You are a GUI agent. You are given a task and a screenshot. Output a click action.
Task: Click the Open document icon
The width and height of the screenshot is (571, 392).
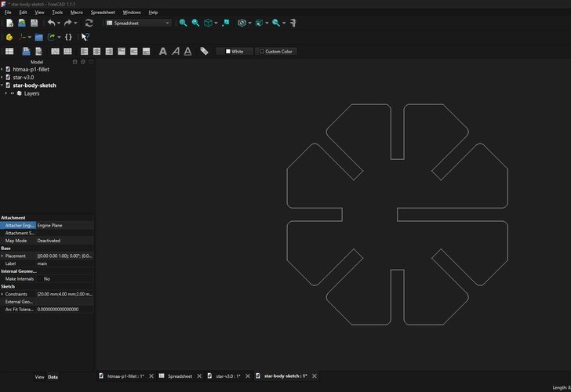click(22, 23)
